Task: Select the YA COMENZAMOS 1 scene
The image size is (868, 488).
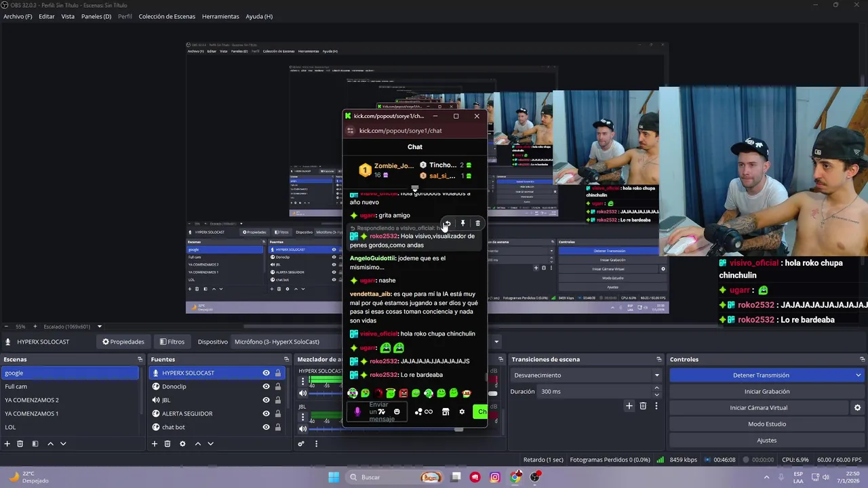Action: click(71, 413)
